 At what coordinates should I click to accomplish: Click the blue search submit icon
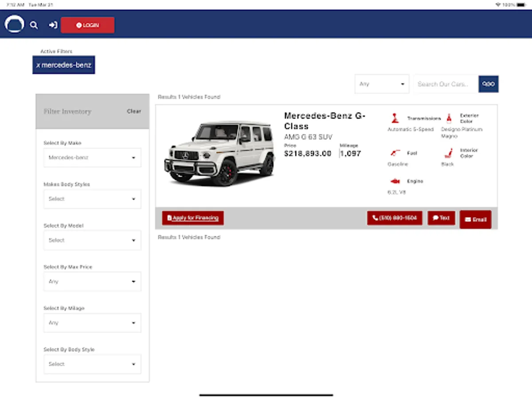tap(489, 84)
